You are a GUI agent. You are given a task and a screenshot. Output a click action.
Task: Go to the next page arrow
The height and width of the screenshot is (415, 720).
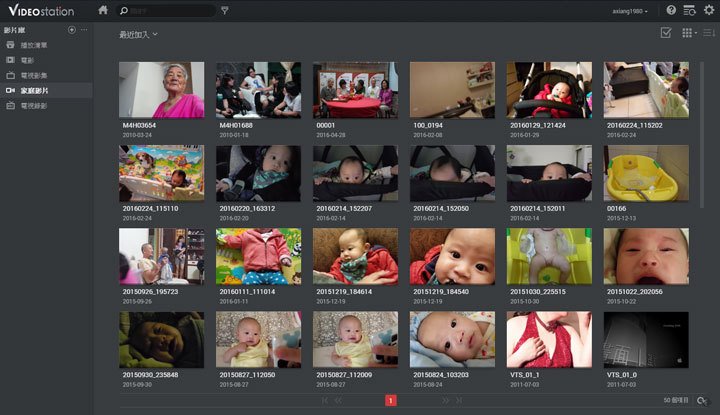click(x=445, y=400)
